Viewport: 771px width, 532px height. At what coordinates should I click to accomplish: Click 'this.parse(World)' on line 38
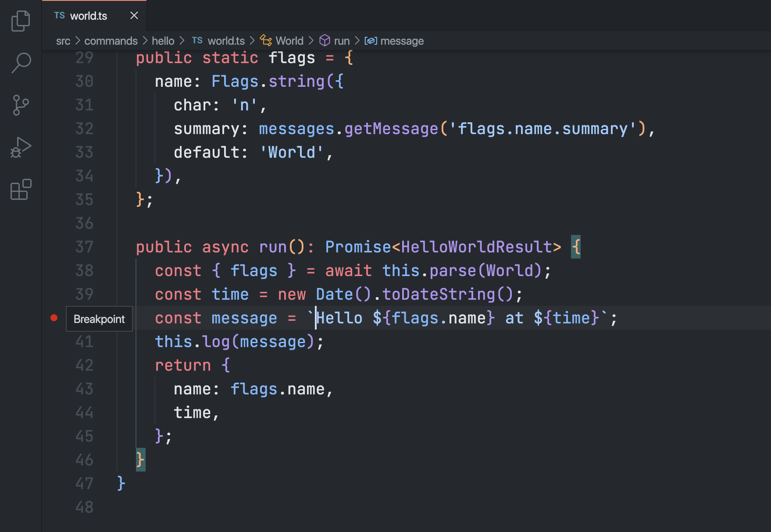point(462,271)
